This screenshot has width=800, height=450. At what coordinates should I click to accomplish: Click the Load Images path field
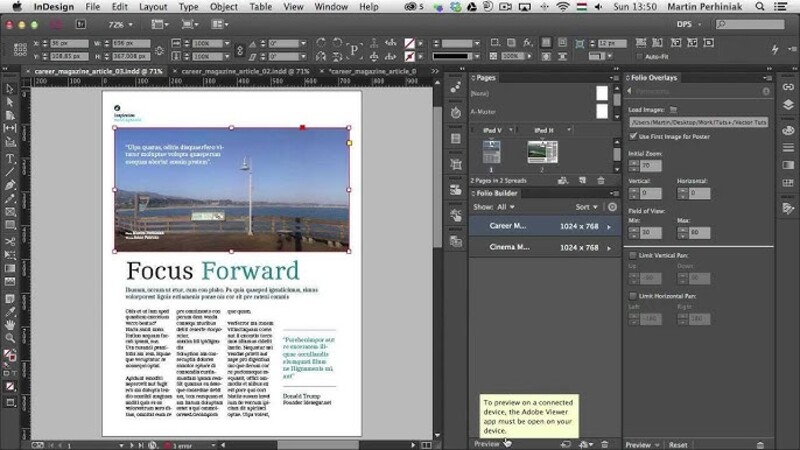coord(698,122)
